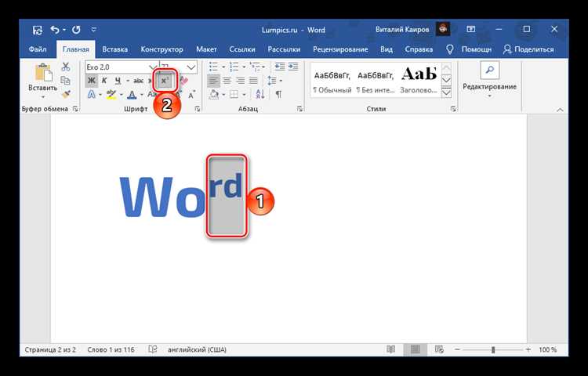Toggle Bold (Ж) formatting
The height and width of the screenshot is (376, 588).
coord(91,81)
